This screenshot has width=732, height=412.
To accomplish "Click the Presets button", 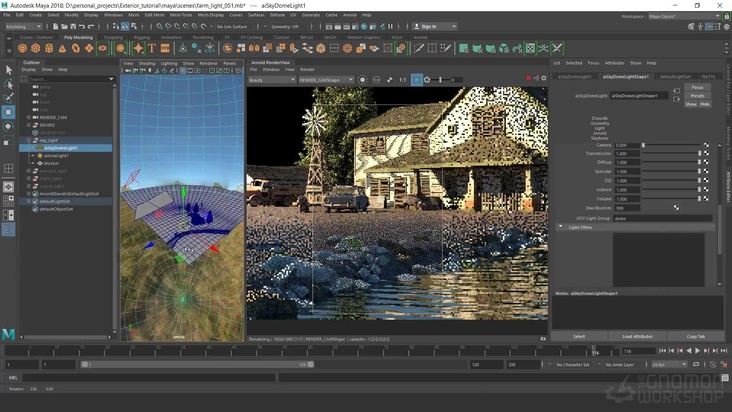I will 697,96.
